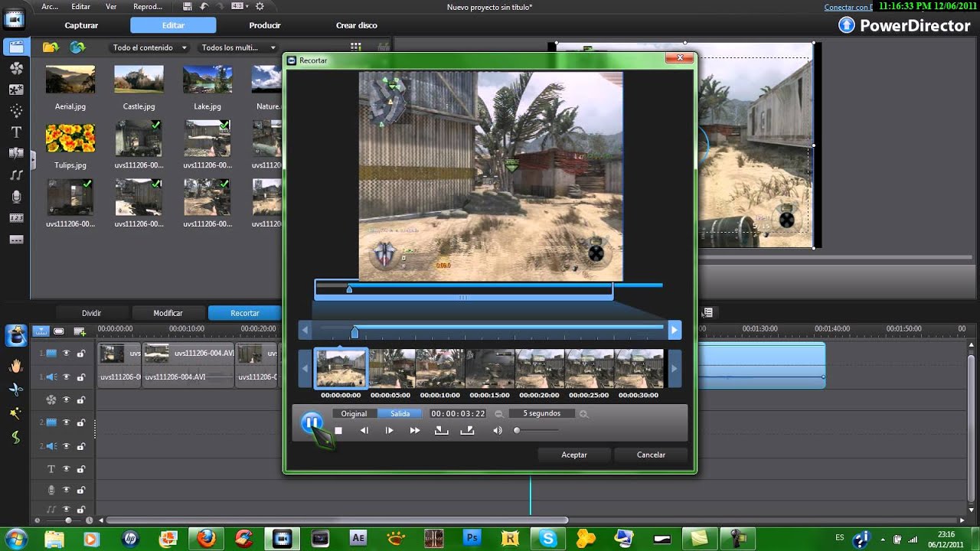Toggle title track visibility eye

(x=66, y=468)
